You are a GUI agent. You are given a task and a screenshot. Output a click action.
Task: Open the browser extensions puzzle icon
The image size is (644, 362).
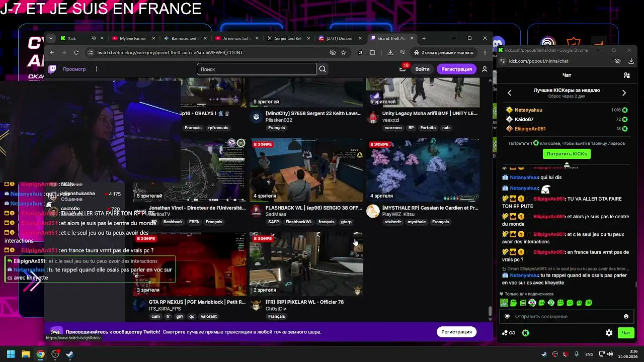pyautogui.click(x=372, y=52)
